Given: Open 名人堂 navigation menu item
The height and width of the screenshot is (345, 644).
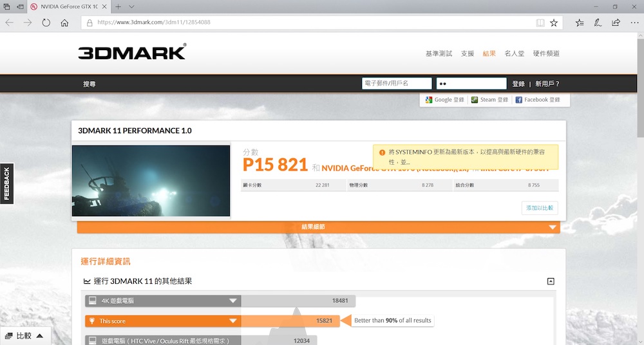Looking at the screenshot, I should [514, 53].
